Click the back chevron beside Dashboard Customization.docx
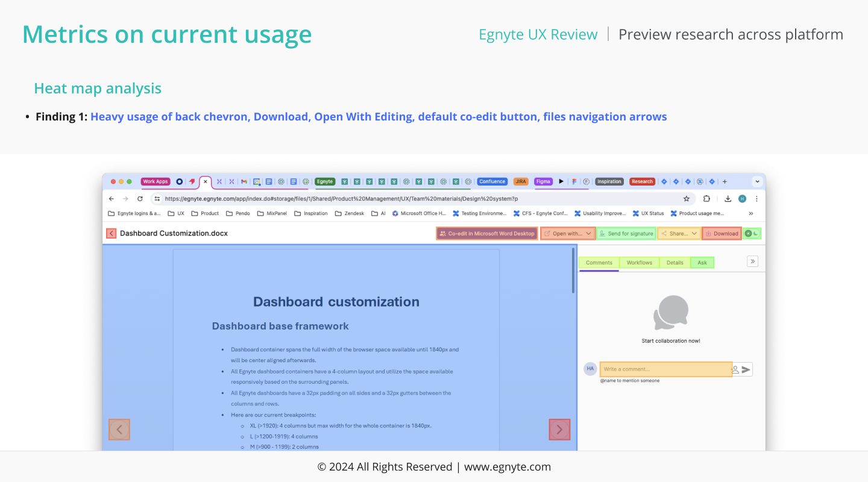The height and width of the screenshot is (482, 868). pyautogui.click(x=111, y=233)
